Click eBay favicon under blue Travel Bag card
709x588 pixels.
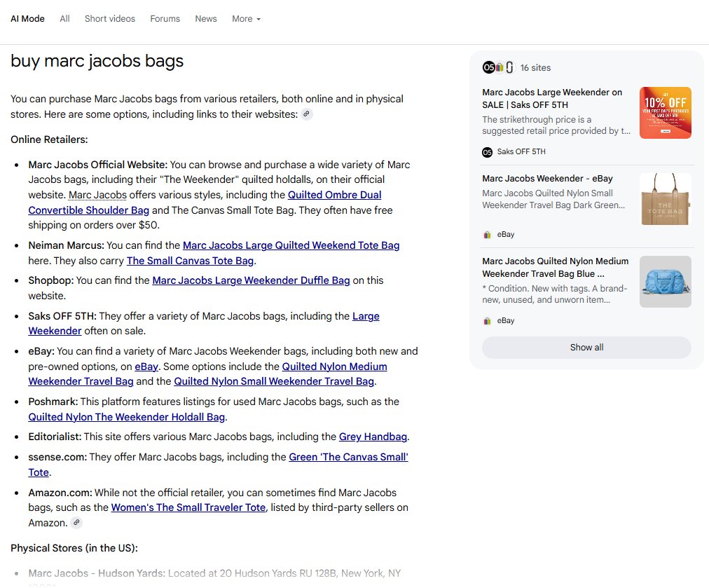coord(487,321)
